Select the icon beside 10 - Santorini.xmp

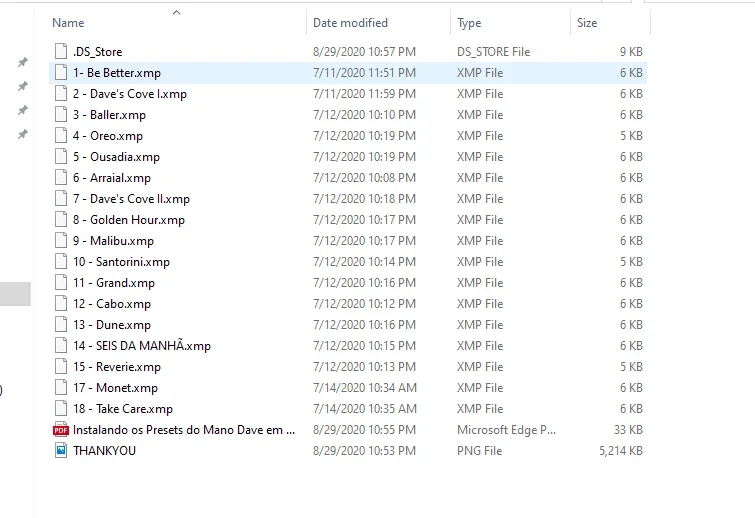pos(61,261)
